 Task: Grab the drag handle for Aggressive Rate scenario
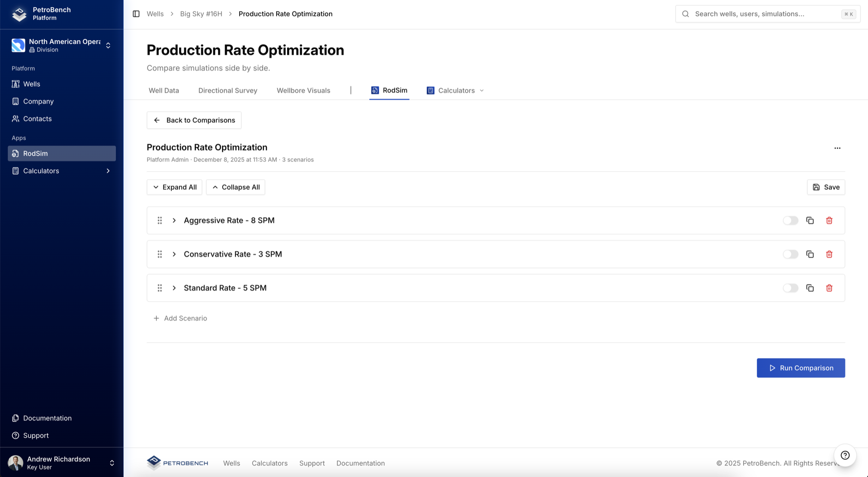(160, 221)
